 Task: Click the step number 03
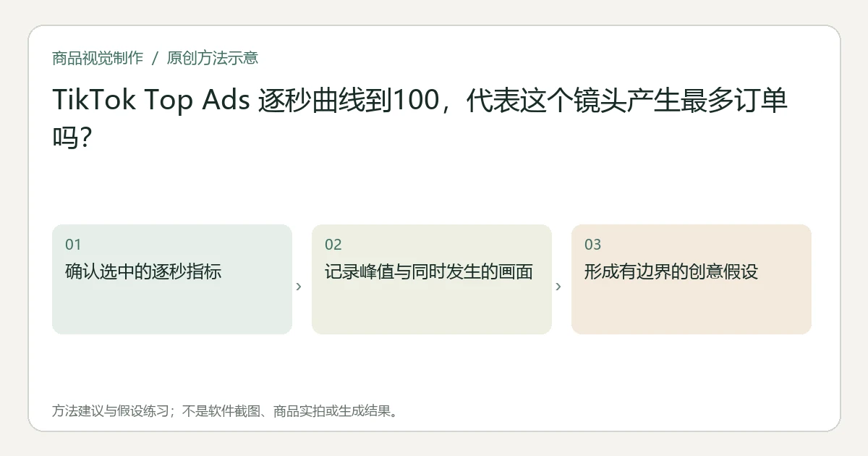(x=593, y=245)
